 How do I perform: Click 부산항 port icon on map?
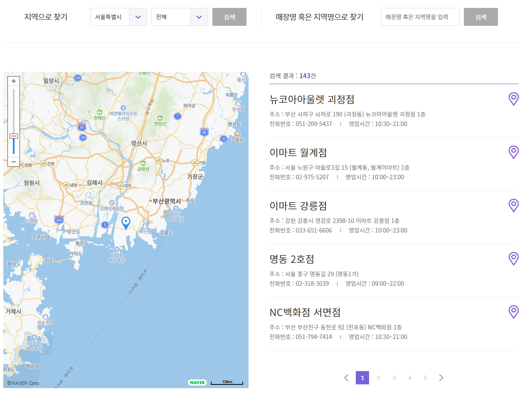145,226
